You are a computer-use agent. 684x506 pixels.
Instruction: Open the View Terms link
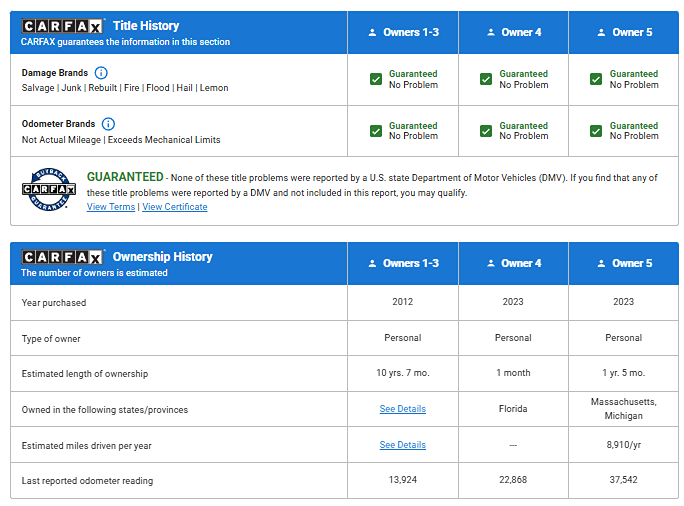coord(111,207)
